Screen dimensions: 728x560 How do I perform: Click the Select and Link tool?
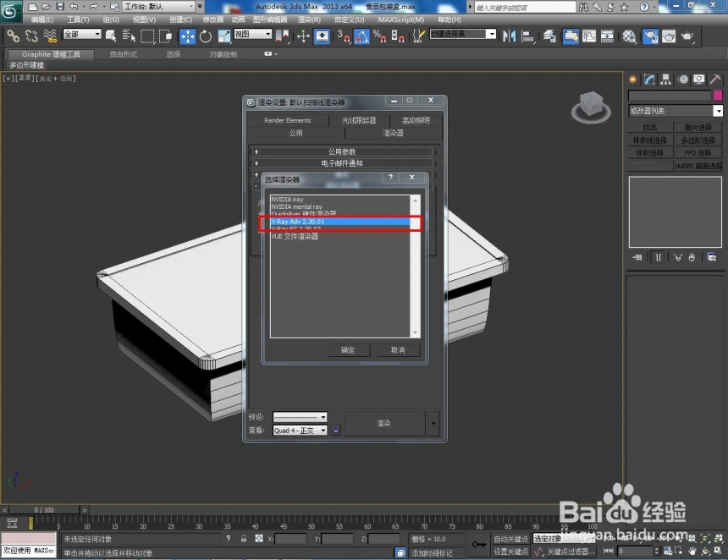[13, 36]
